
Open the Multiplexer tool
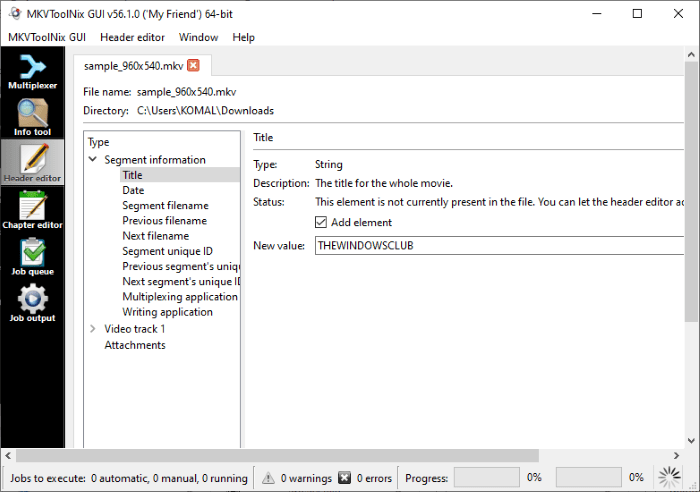[x=33, y=71]
